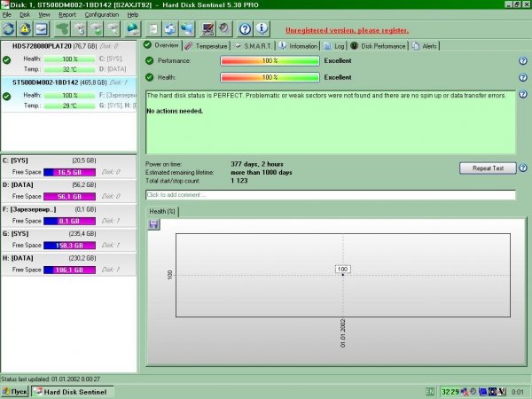This screenshot has width=532, height=399.
Task: Click the help icon beside Performance bar
Action: click(522, 61)
